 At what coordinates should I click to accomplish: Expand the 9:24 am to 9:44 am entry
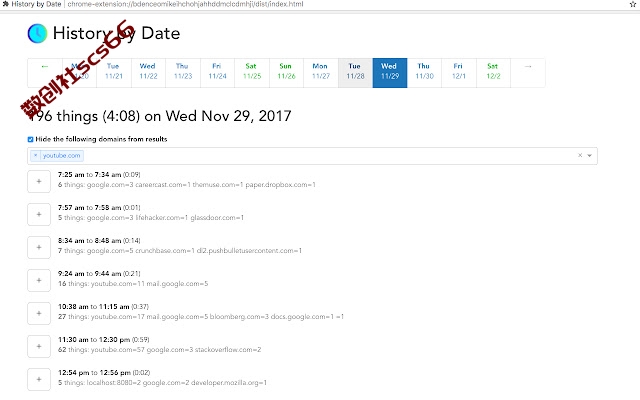pos(39,280)
